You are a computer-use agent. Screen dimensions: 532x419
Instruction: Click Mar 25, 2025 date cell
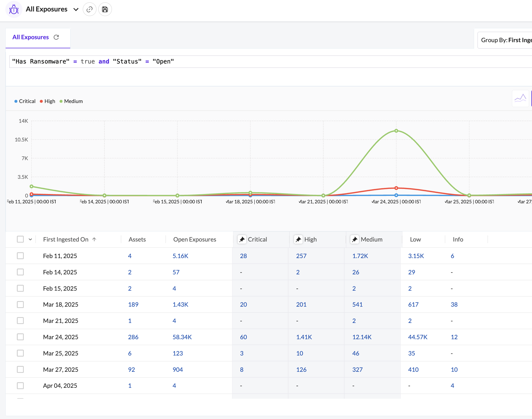pos(61,353)
